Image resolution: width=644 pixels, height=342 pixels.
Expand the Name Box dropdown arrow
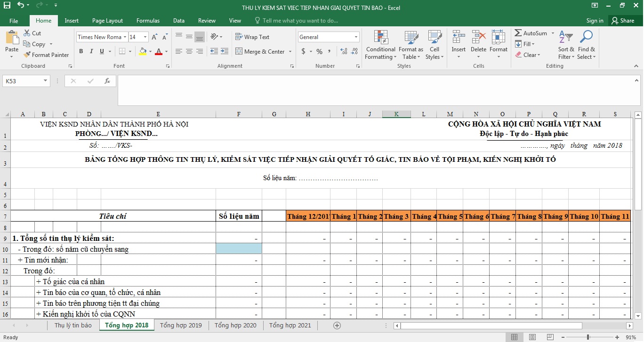45,81
